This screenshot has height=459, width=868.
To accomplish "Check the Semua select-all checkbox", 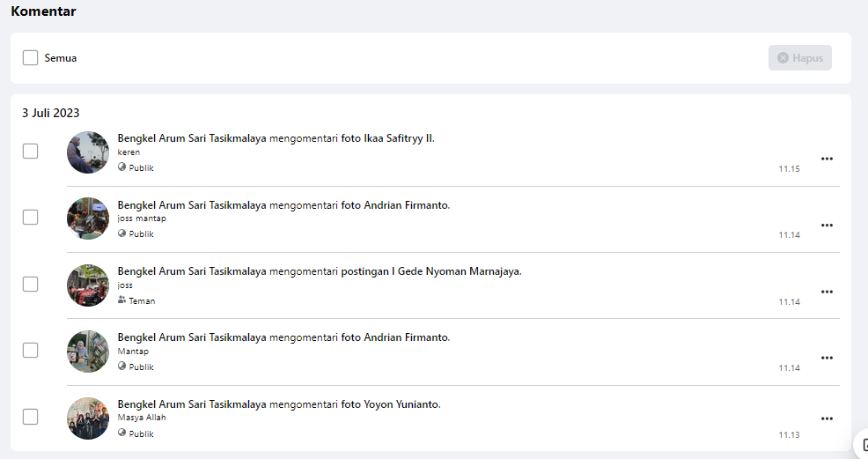I will pyautogui.click(x=31, y=58).
